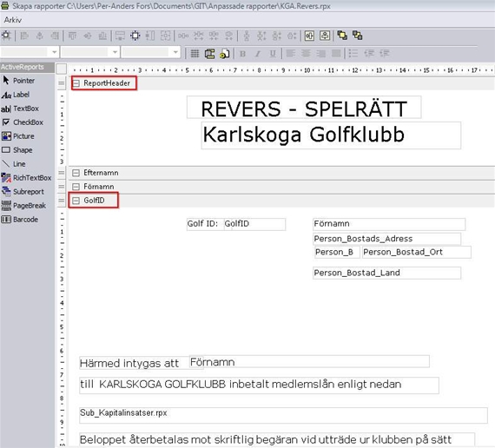
Task: Toggle left text alignment
Action: coord(290,54)
